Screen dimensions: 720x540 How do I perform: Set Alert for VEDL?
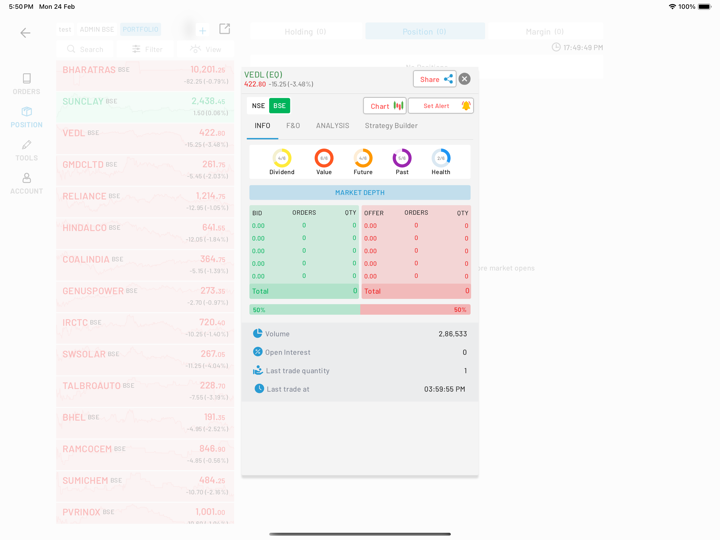(441, 106)
